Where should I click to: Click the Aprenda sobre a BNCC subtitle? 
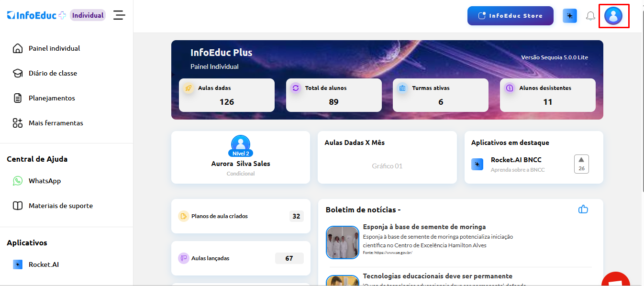pyautogui.click(x=518, y=170)
